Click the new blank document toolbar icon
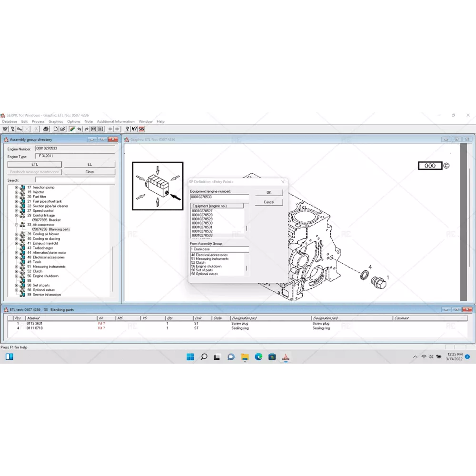The image size is (476, 476). click(x=56, y=129)
